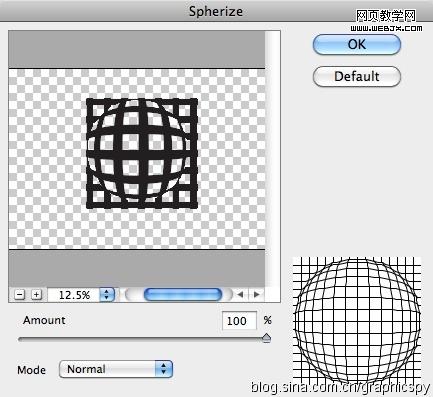The image size is (433, 397).
Task: Click the Mode dropdown arrow button
Action: click(163, 369)
